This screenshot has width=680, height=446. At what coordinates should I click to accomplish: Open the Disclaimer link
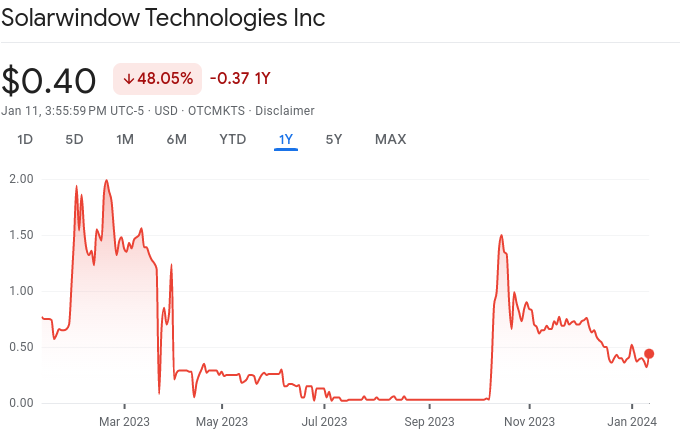[x=285, y=110]
